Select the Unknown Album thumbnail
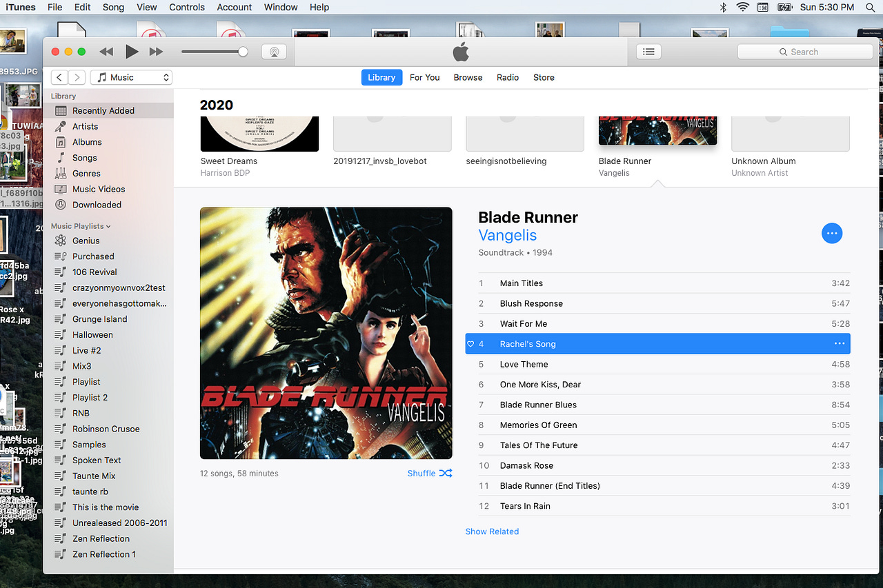Image resolution: width=883 pixels, height=588 pixels. click(x=791, y=134)
